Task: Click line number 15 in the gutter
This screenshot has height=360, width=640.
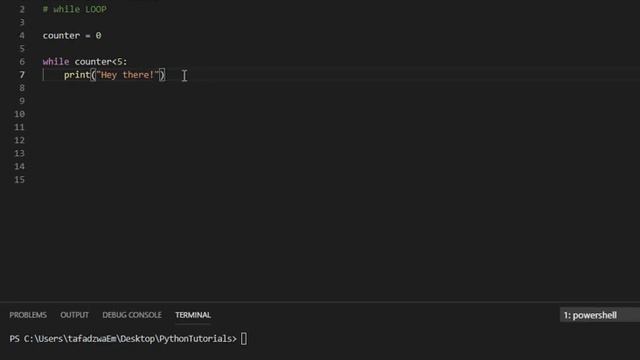Action: click(x=20, y=180)
